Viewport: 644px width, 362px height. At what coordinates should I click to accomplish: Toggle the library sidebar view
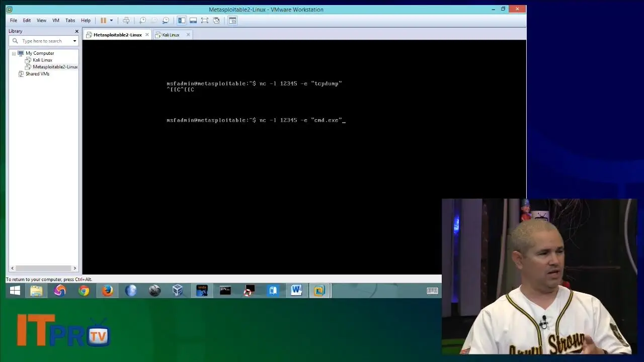tap(182, 21)
